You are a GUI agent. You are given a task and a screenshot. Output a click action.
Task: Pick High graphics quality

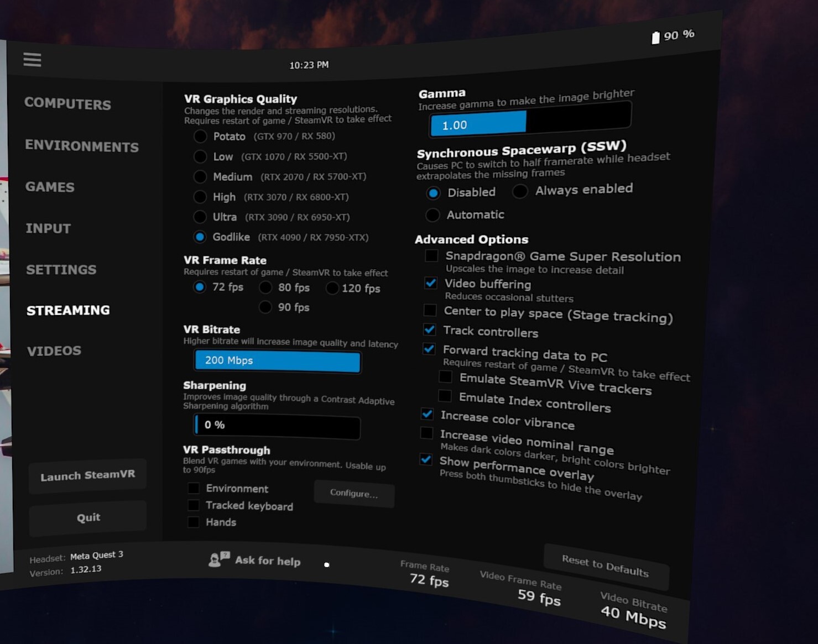(x=200, y=197)
